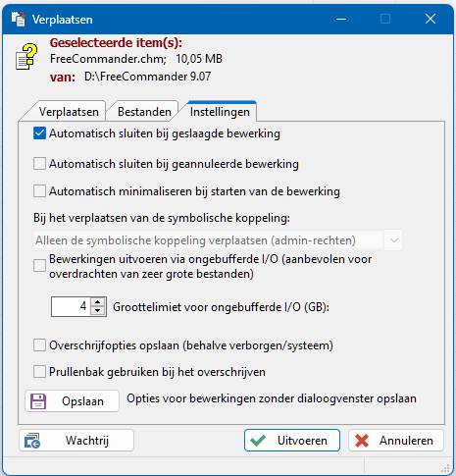This screenshot has height=476, width=456.
Task: Switch to the Verplaatsen tab
Action: pyautogui.click(x=69, y=112)
